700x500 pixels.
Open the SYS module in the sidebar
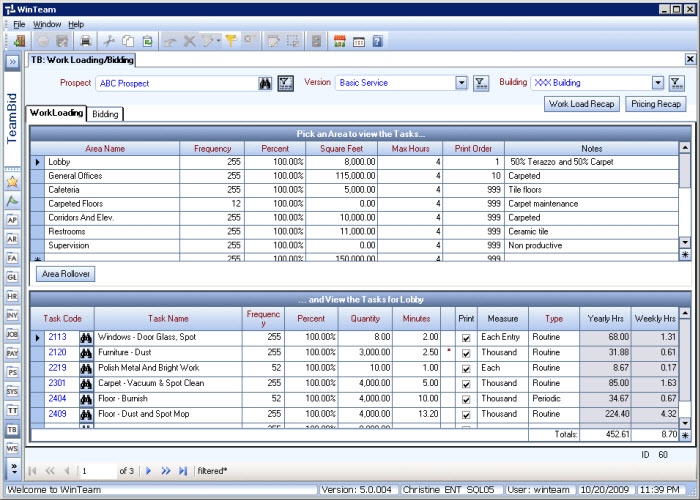pos(12,392)
